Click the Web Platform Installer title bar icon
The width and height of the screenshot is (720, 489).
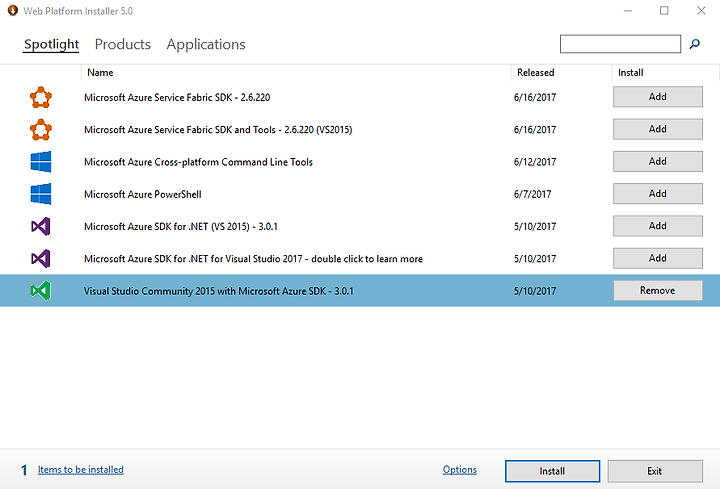[12, 10]
